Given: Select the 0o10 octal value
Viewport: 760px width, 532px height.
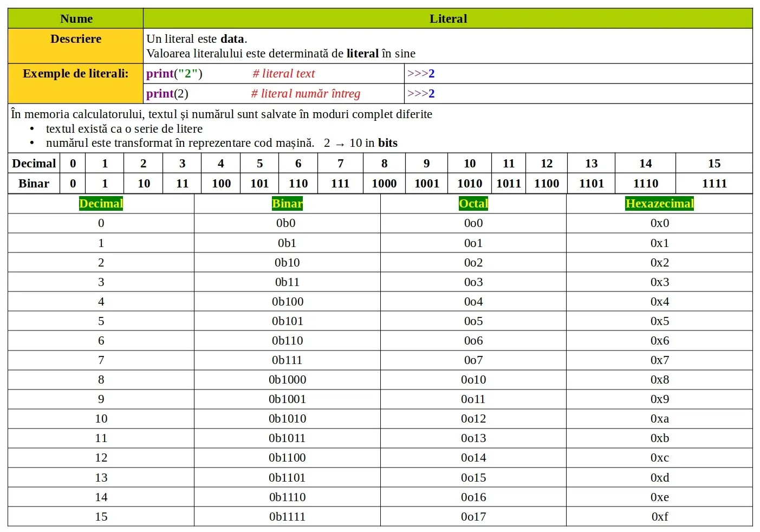Looking at the screenshot, I should pyautogui.click(x=473, y=380).
